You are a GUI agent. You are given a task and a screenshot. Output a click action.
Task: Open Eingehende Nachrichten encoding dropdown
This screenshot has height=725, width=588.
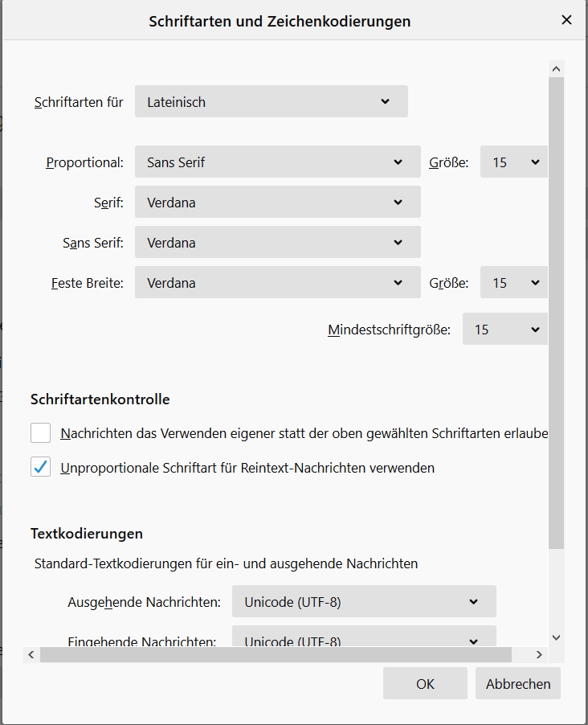coord(364,638)
